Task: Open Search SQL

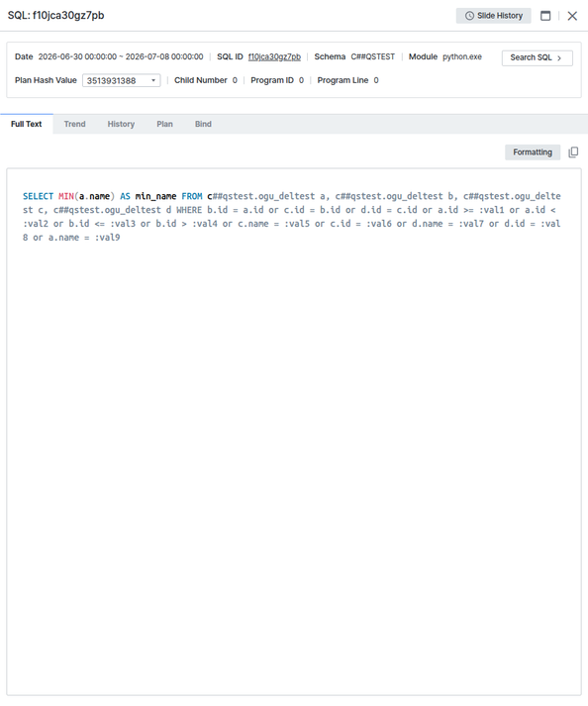Action: click(x=538, y=57)
